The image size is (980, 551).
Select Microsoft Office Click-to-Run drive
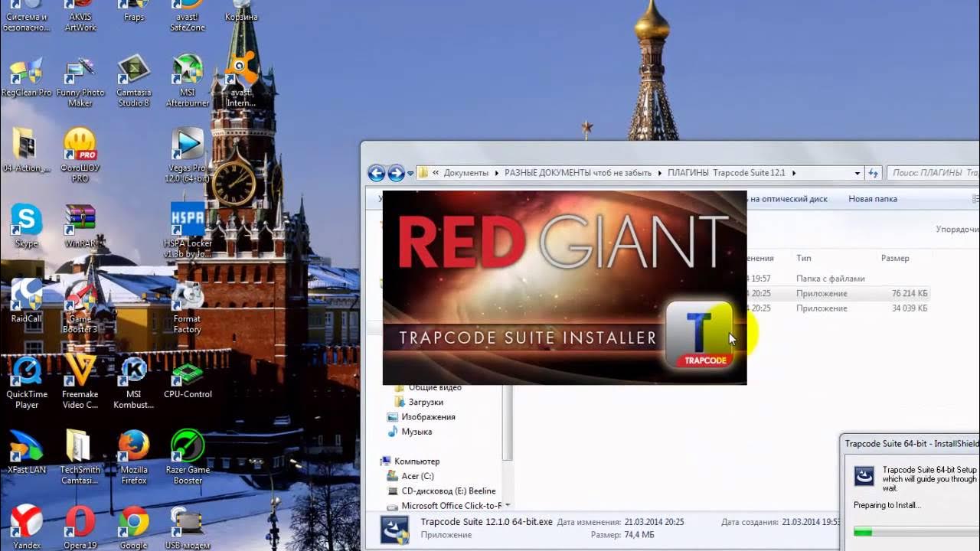click(445, 506)
